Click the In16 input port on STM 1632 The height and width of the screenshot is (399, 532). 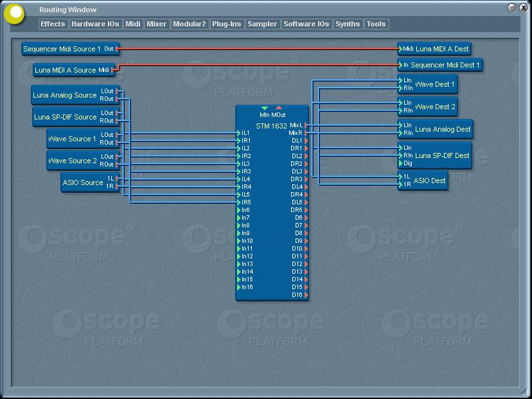pos(238,287)
